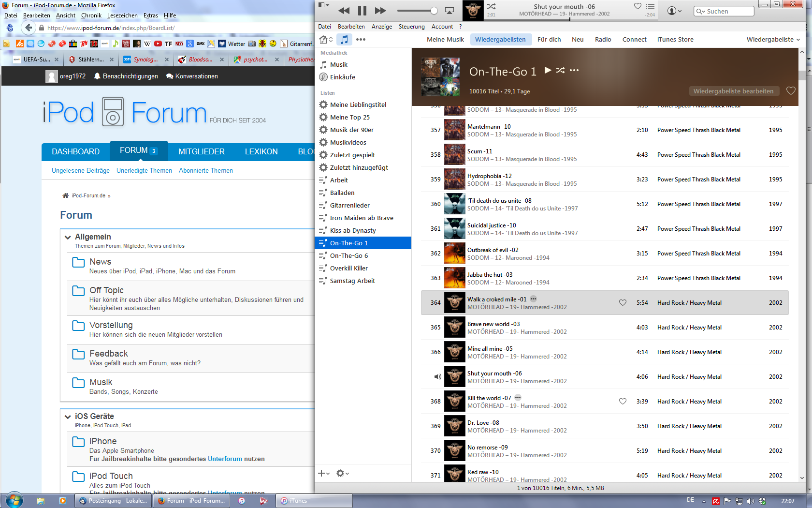Switch to the Synolog... Firefox tab

[145, 60]
